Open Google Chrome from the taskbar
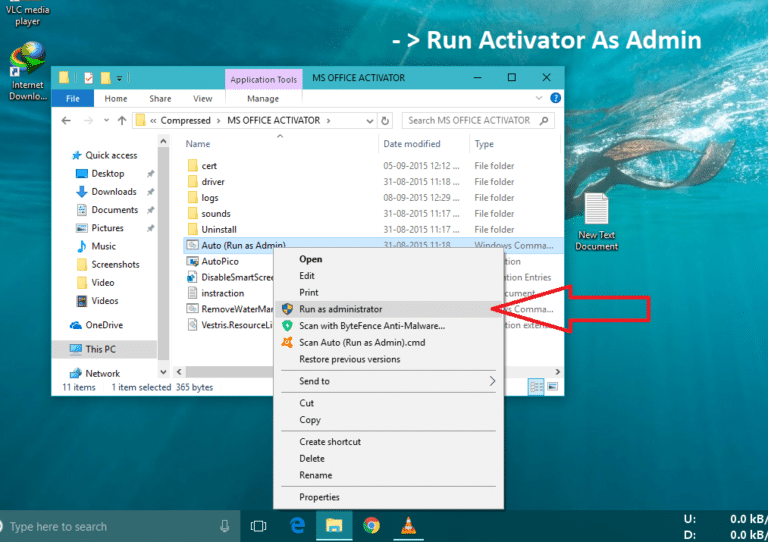768x542 pixels. (x=371, y=526)
